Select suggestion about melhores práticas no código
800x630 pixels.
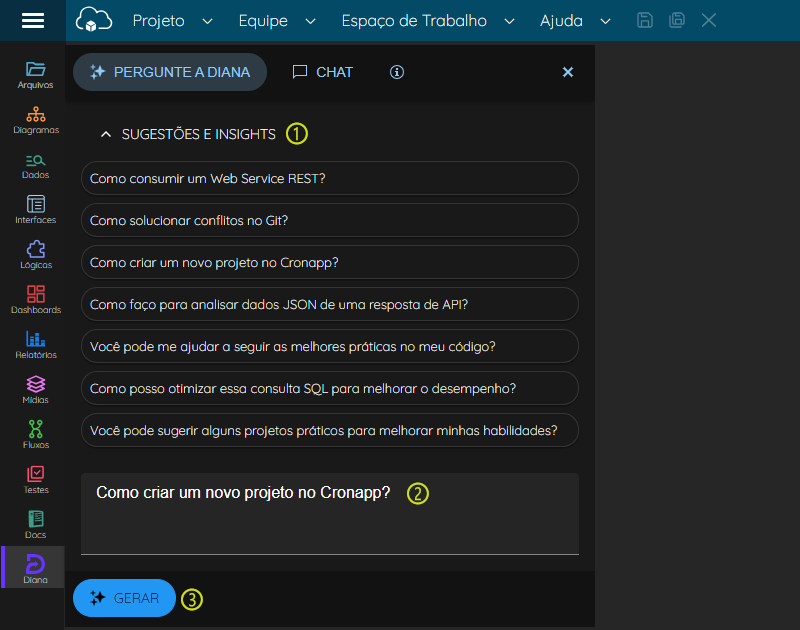(330, 346)
